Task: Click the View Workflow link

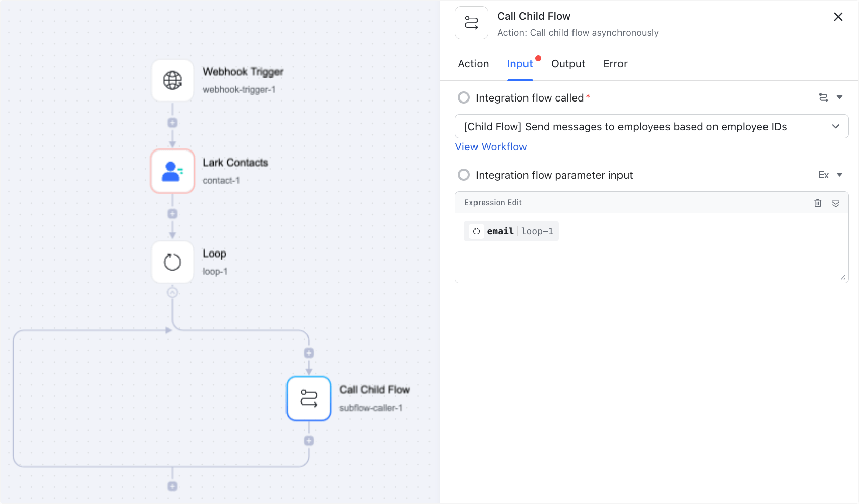Action: click(491, 147)
